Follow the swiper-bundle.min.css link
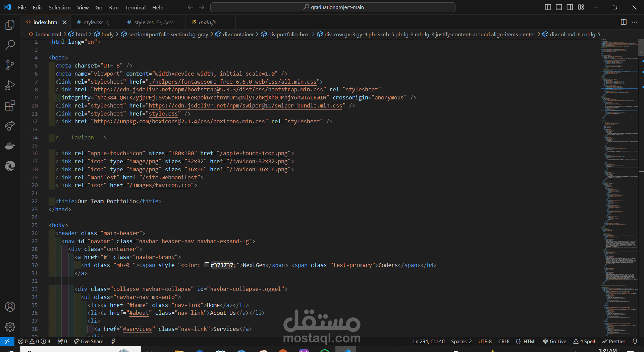This screenshot has width=644, height=352. [246, 106]
